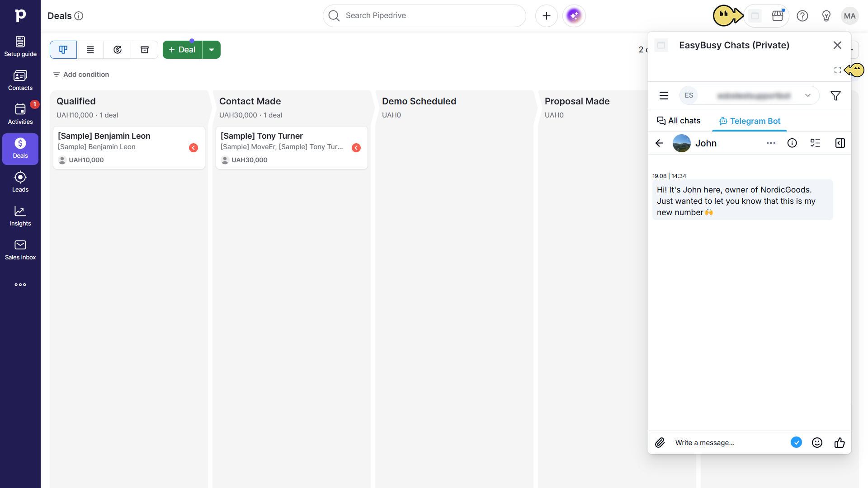Open the [Sample] Benjamin Leon deal card

(129, 148)
